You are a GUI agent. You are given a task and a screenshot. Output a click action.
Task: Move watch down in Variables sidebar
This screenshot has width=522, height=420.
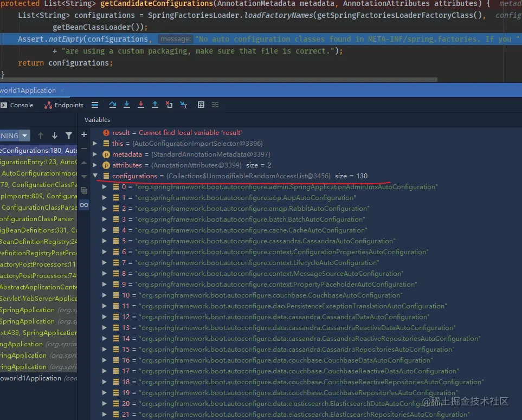84,176
